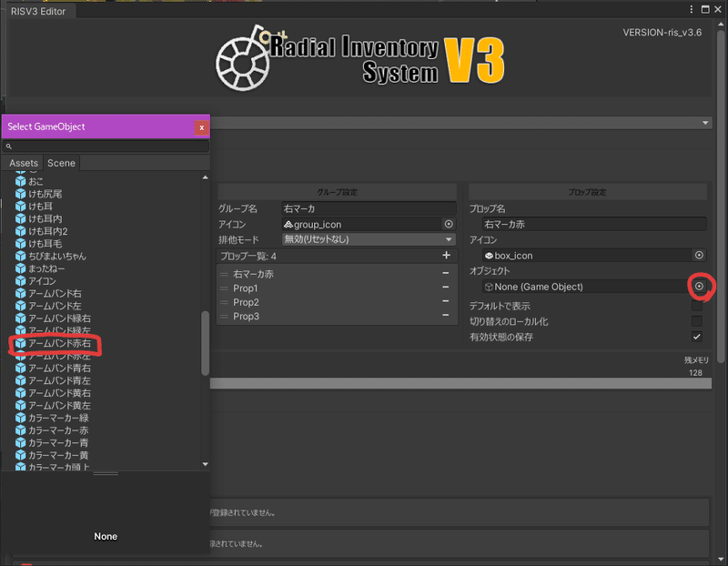Select アームバンド赤右 in object list
The height and width of the screenshot is (566, 728).
[59, 343]
